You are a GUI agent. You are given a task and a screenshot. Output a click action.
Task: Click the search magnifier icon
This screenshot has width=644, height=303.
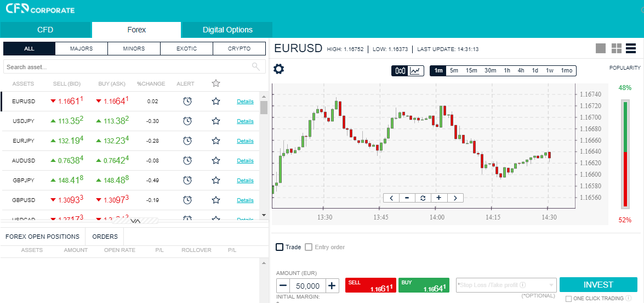pyautogui.click(x=256, y=66)
